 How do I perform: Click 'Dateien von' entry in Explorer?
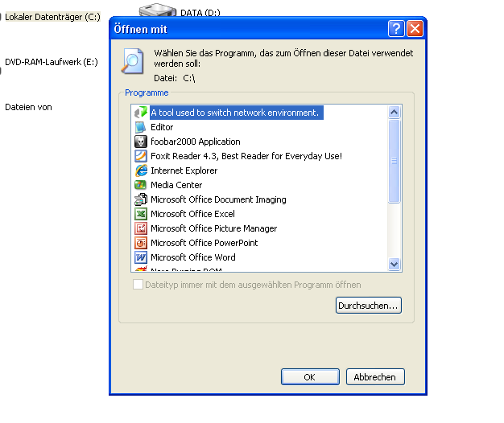[28, 107]
